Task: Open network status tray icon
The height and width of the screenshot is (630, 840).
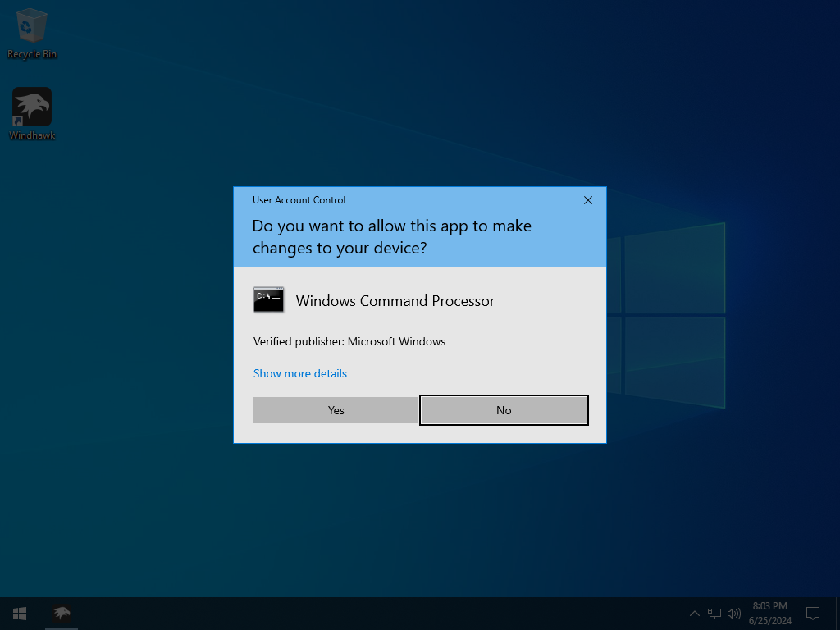Action: (x=714, y=614)
